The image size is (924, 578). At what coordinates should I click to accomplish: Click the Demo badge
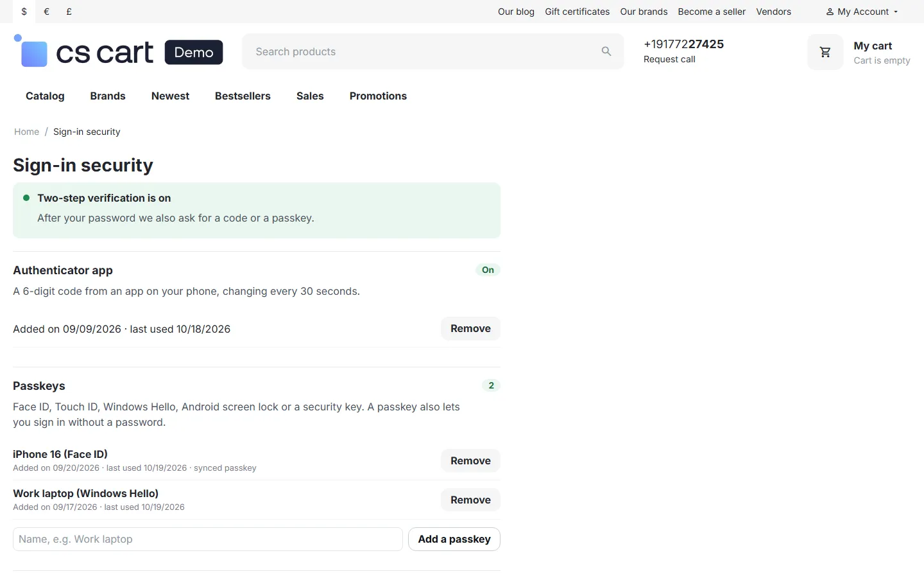coord(194,52)
